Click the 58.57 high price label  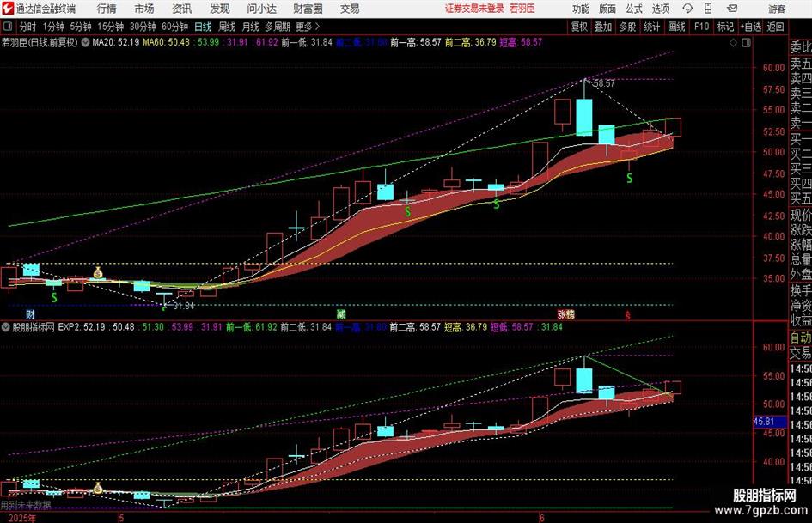[x=604, y=83]
